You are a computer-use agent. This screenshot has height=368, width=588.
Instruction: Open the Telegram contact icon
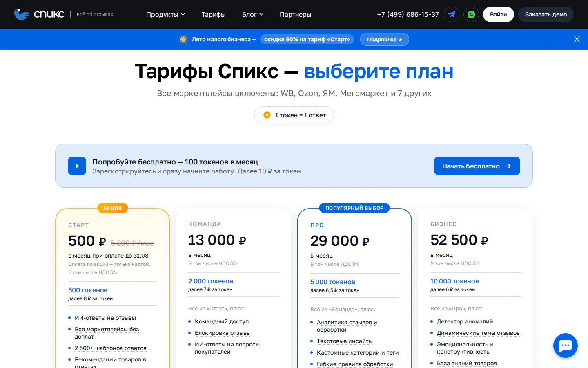point(452,14)
